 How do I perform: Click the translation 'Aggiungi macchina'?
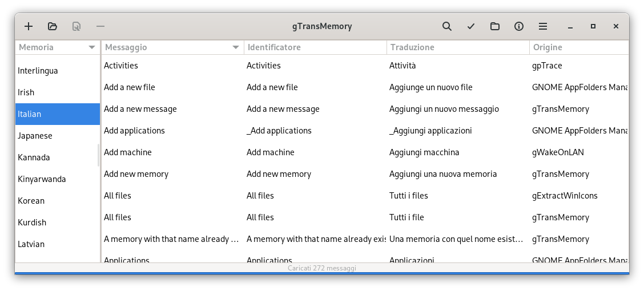tap(424, 152)
